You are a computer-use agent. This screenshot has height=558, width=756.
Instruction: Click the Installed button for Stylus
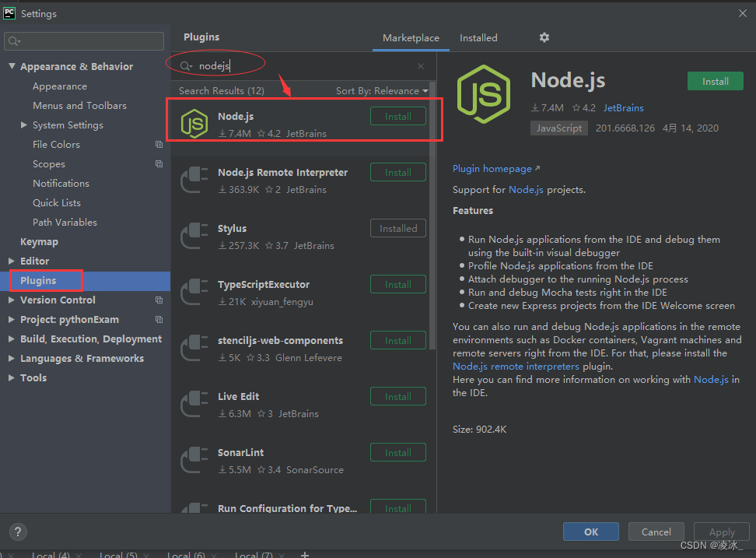(397, 228)
